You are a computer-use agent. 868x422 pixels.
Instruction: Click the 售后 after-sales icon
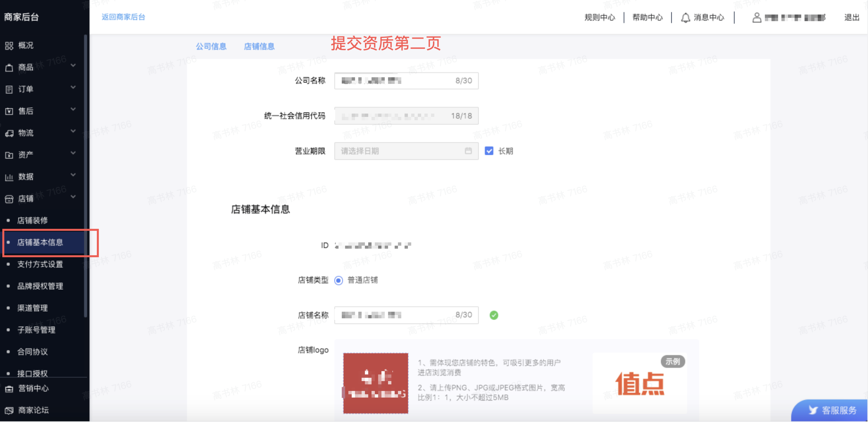(9, 111)
